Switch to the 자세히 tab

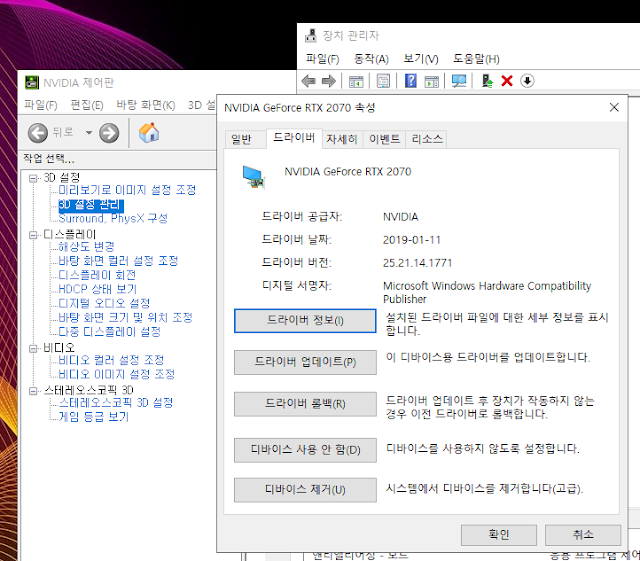click(x=342, y=139)
